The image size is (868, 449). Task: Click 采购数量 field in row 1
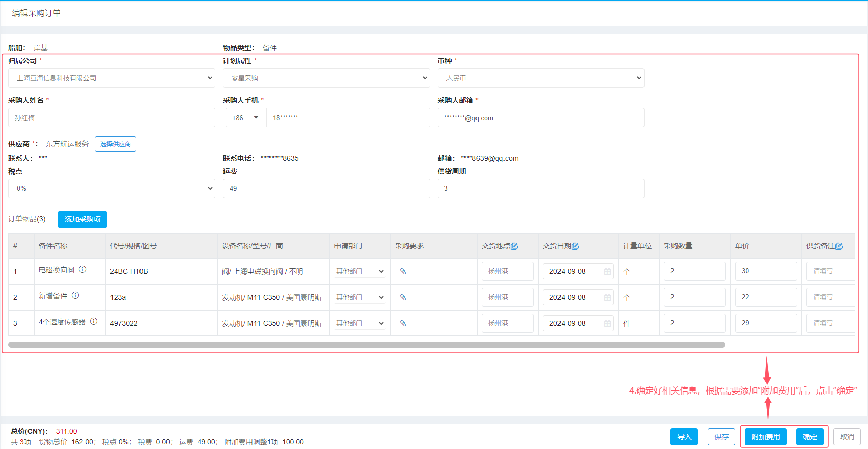coord(695,271)
